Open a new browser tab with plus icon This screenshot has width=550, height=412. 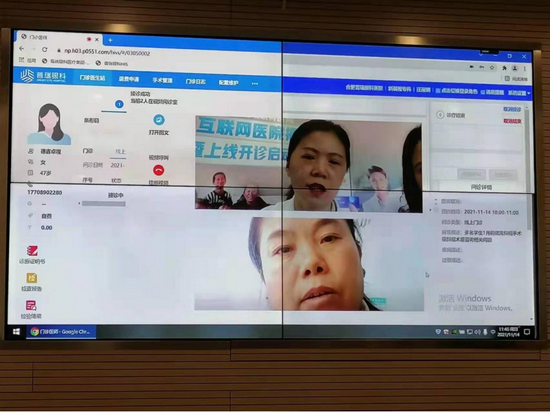pos(110,40)
